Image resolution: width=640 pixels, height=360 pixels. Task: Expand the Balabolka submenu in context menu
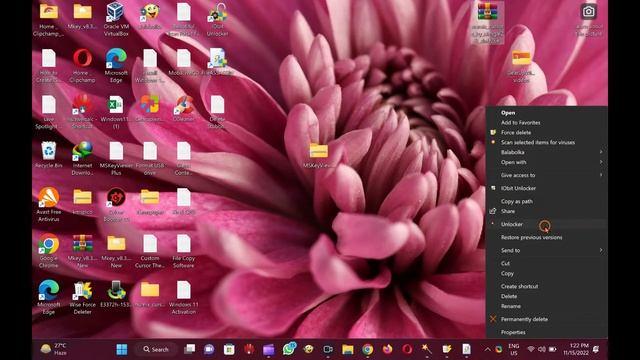[546, 152]
